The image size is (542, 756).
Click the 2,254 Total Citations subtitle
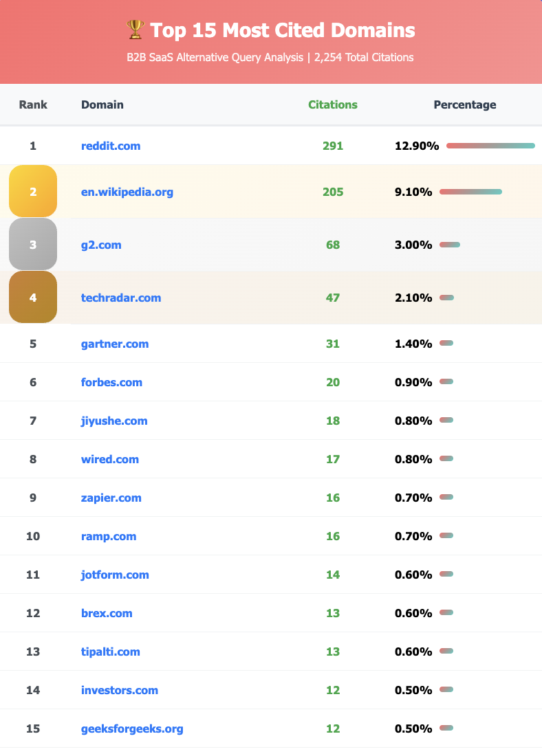click(x=364, y=57)
